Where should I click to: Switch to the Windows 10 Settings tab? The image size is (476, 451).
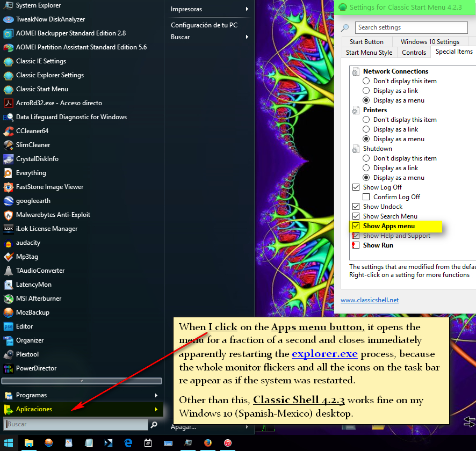click(430, 41)
